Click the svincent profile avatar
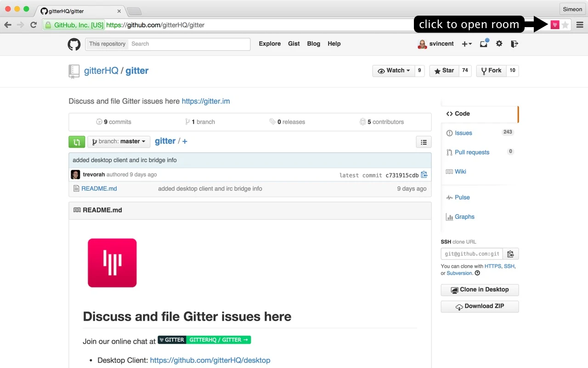This screenshot has width=588, height=368. point(422,44)
